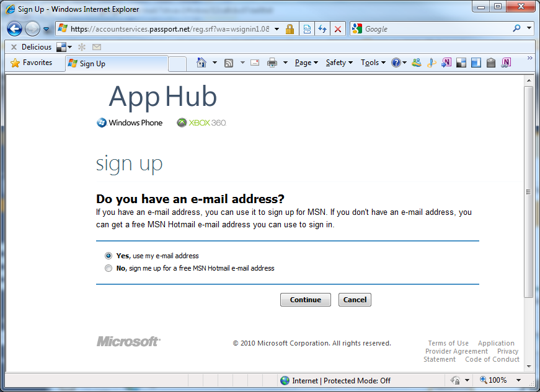
Task: Open the Favorites star button
Action: point(32,63)
